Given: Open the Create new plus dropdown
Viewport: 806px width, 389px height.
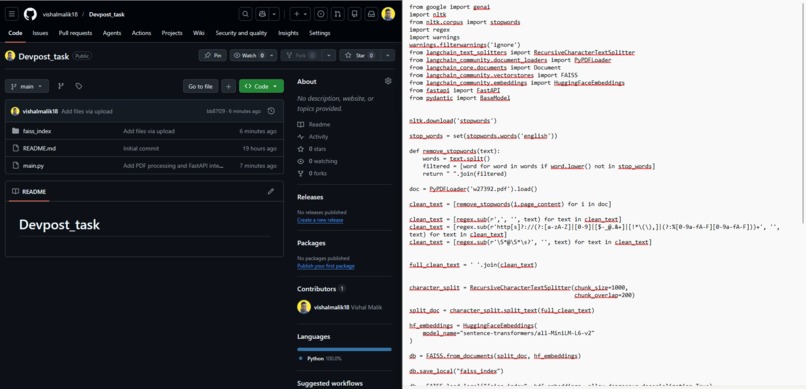Looking at the screenshot, I should tap(300, 14).
